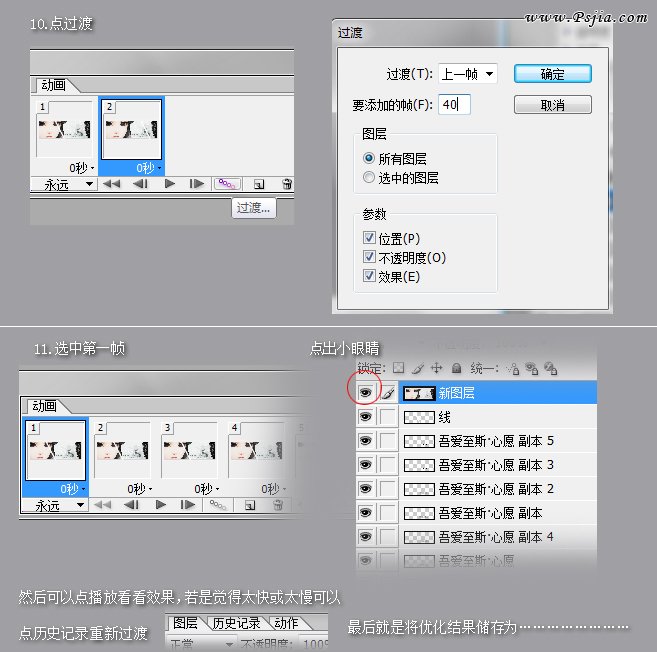The height and width of the screenshot is (652, 657).
Task: Toggle visibility eye of 新图层 layer
Action: pos(366,393)
